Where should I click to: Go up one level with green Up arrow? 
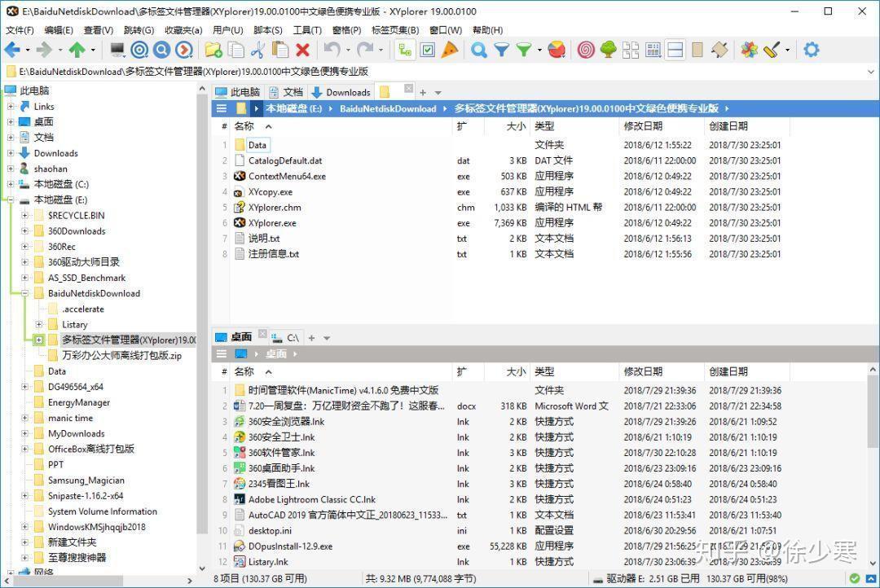pos(77,50)
